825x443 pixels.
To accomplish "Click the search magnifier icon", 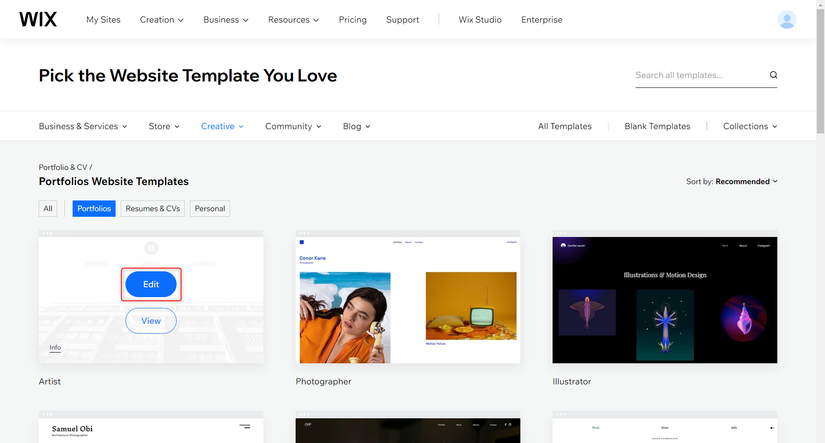I will (773, 75).
